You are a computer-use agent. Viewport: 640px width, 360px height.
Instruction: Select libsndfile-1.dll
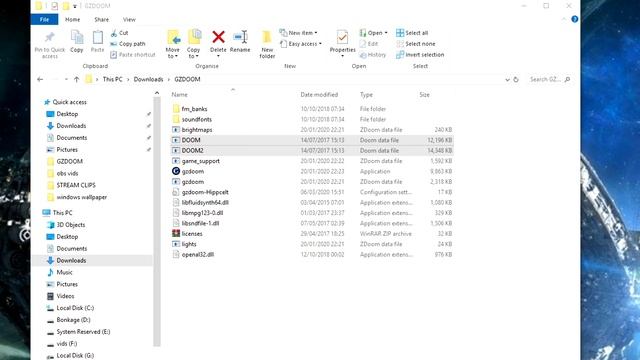312,223
